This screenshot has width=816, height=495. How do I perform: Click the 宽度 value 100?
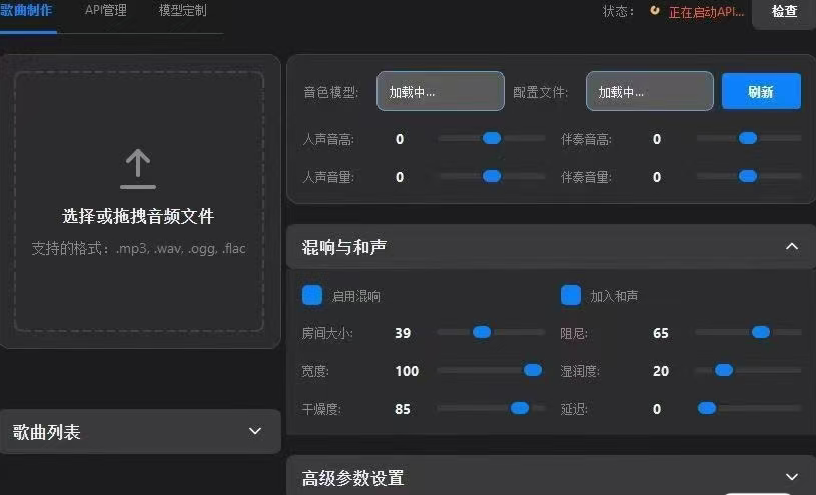pos(407,371)
